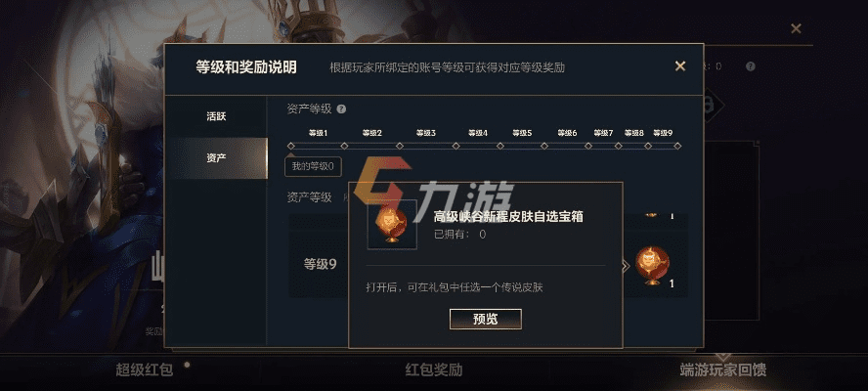Click the help icon beside 资产等级
868x391 pixels.
point(341,109)
